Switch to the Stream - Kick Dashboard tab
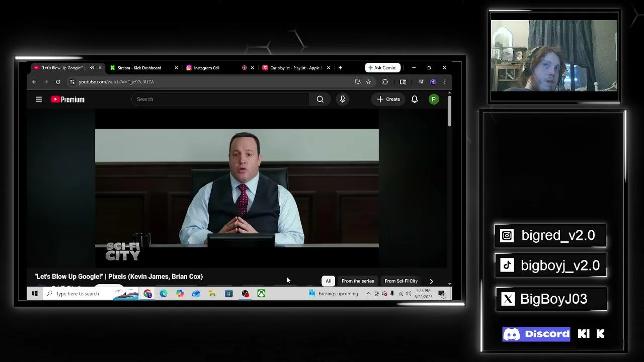Viewport: 644px width, 362px height. click(x=139, y=68)
